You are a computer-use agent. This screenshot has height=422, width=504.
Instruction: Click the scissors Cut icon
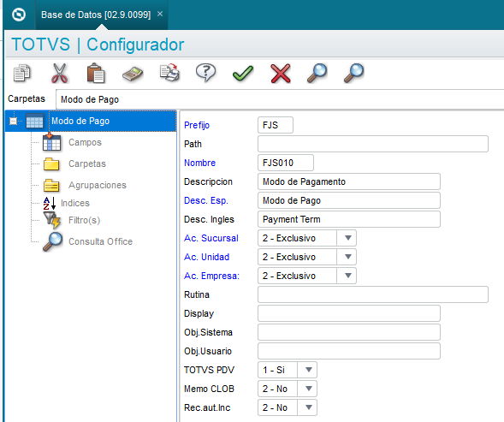[59, 74]
